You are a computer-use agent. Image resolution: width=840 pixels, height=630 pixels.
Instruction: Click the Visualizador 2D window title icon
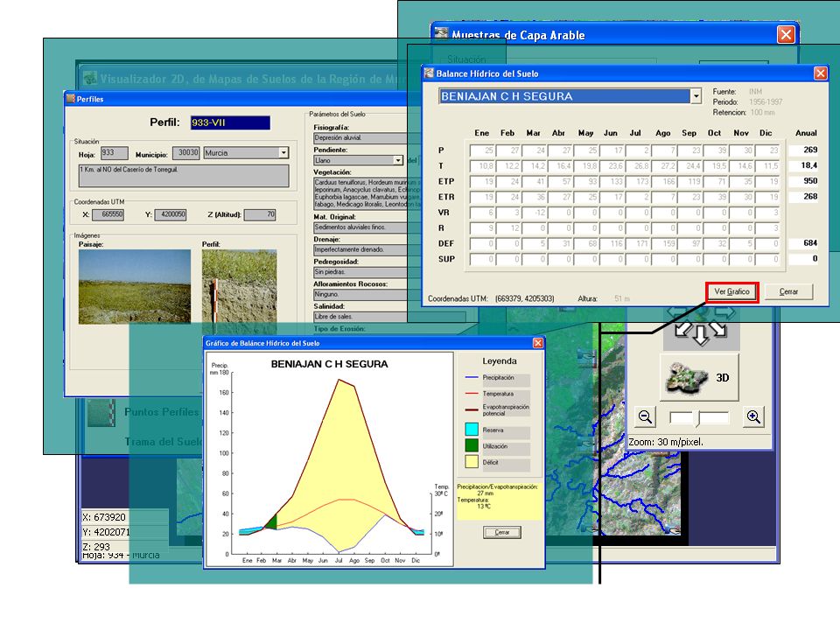click(x=90, y=78)
